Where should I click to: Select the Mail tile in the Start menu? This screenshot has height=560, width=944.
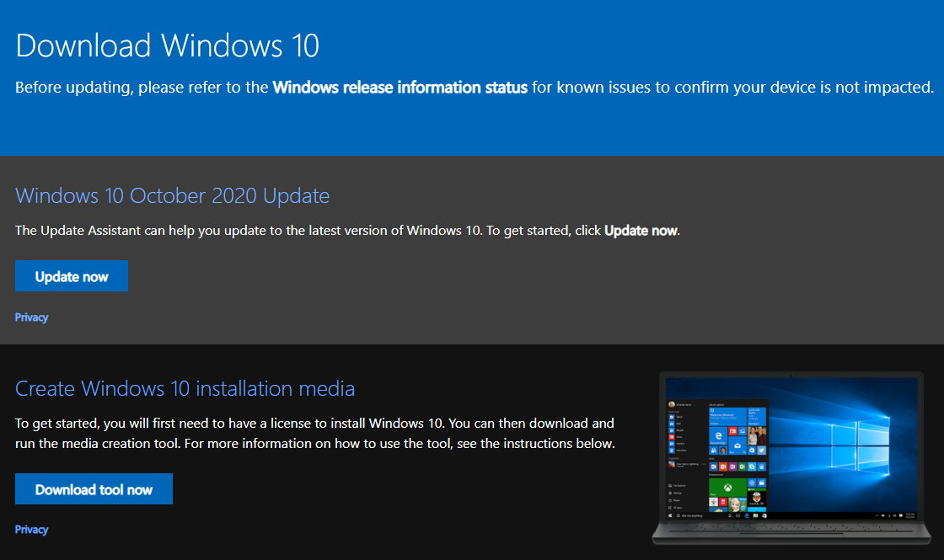click(737, 445)
